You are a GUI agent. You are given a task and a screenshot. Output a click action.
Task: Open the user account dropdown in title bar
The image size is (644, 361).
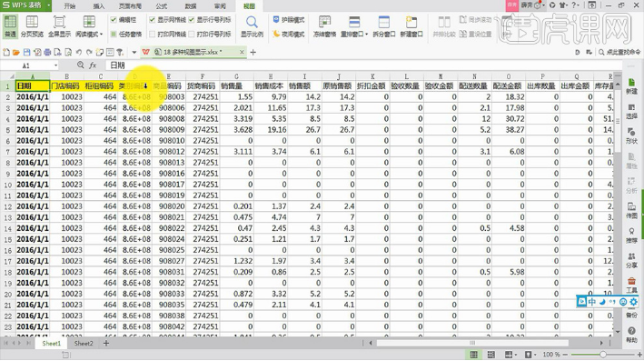point(544,5)
